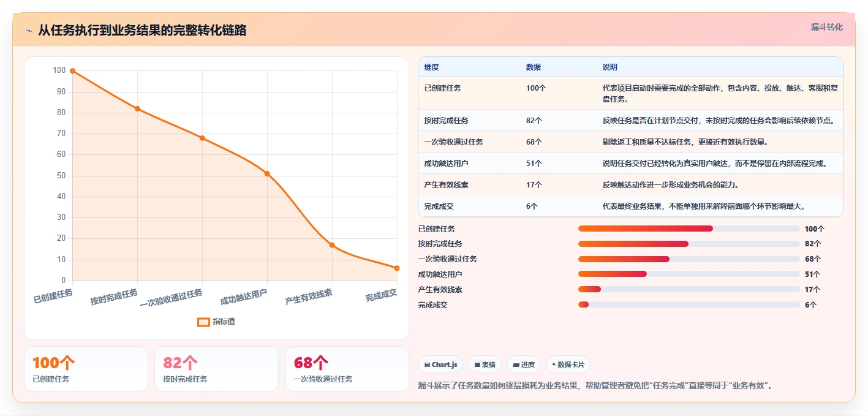
Task: Click chart data point for 完成成交
Action: click(397, 268)
